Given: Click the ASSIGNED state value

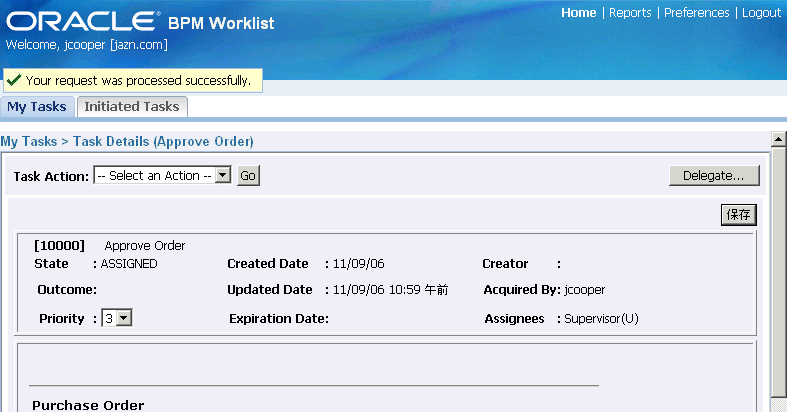Looking at the screenshot, I should point(129,264).
